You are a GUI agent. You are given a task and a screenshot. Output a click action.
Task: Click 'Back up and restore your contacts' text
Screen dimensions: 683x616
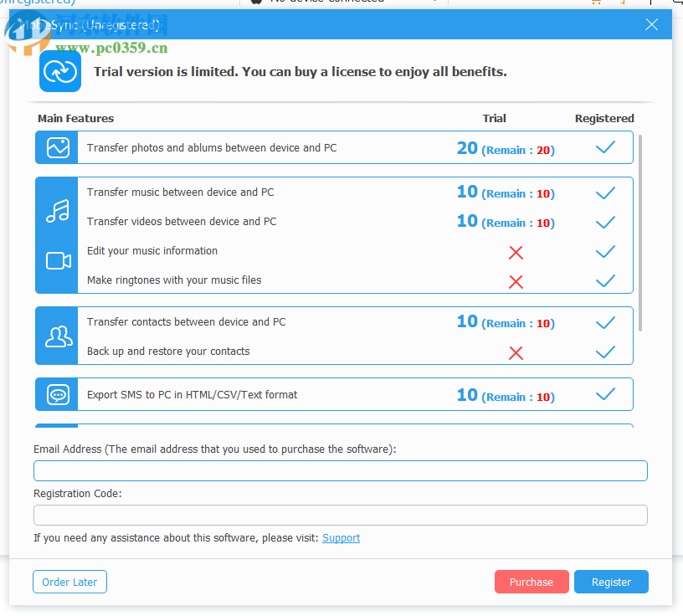point(168,352)
